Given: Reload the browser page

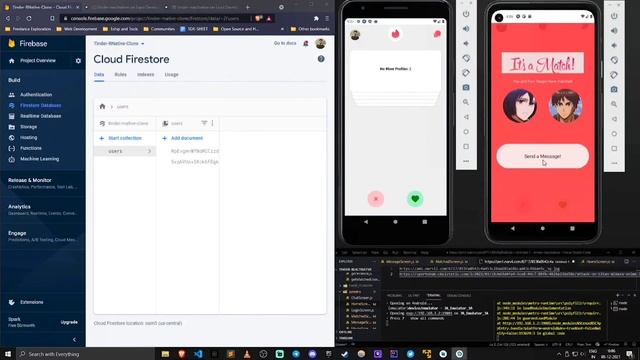Looking at the screenshot, I should tap(29, 18).
